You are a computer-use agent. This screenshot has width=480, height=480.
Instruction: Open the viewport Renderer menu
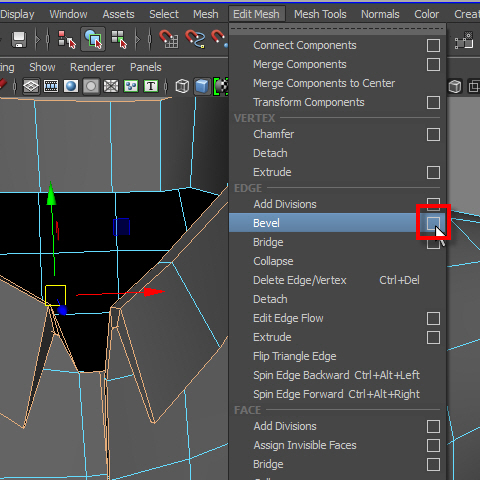point(92,67)
